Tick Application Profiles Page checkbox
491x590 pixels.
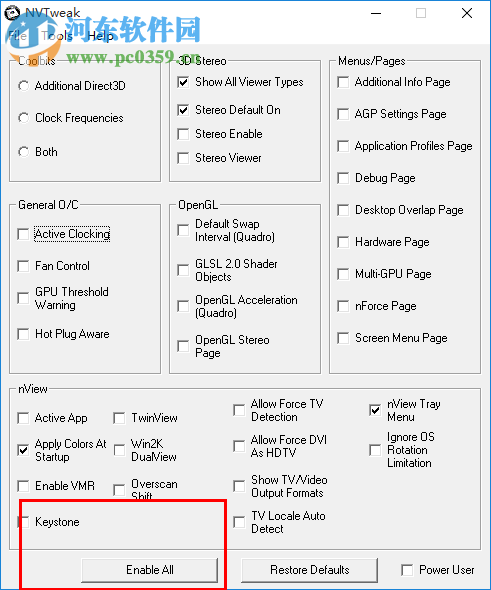pyautogui.click(x=343, y=146)
